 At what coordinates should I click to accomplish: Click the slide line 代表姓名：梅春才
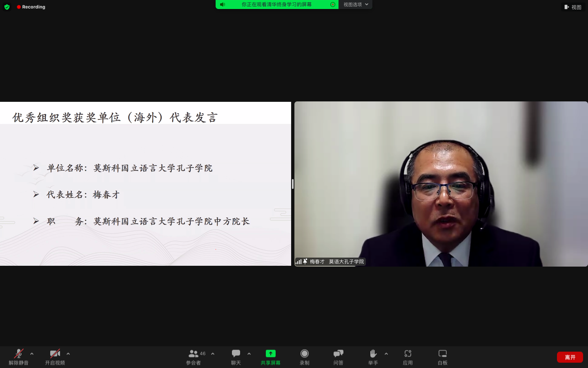pos(83,195)
